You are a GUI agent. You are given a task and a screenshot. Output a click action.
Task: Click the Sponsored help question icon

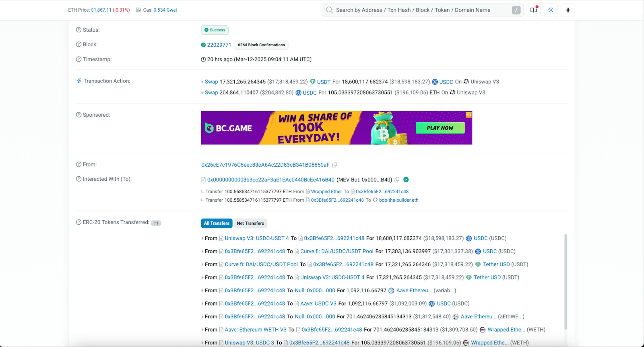[x=79, y=115]
